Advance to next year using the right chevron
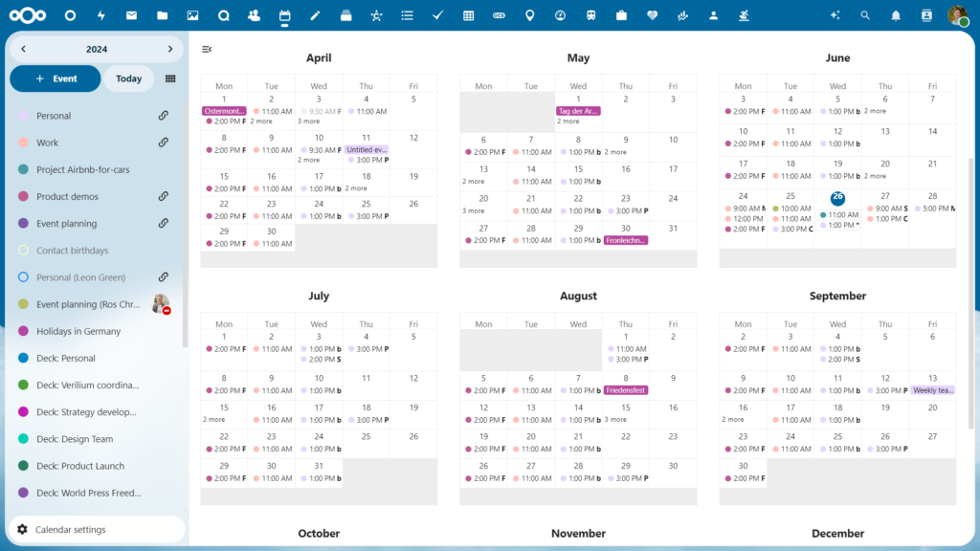Viewport: 980px width, 551px height. point(168,48)
